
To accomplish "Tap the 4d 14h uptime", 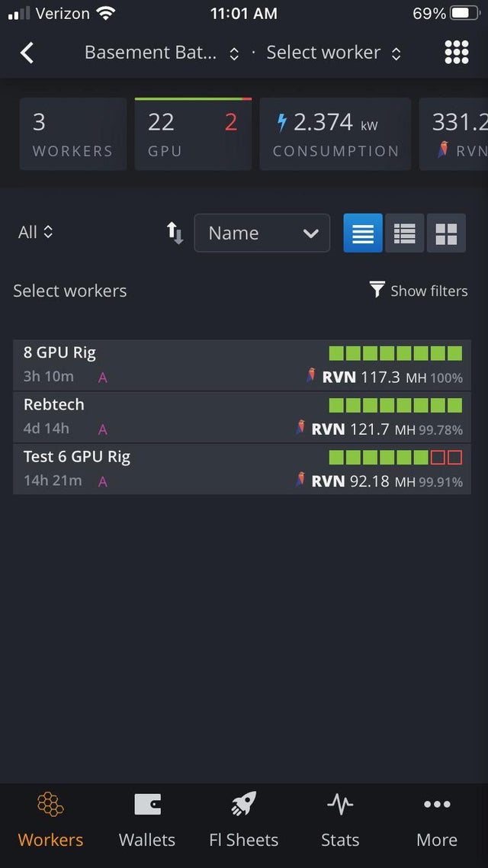I will click(47, 429).
